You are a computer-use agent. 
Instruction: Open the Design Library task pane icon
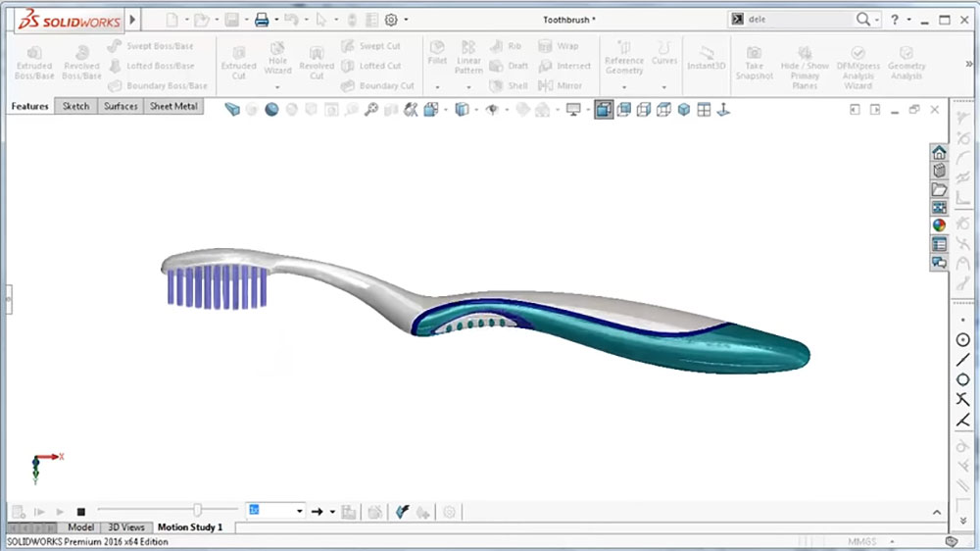click(939, 171)
